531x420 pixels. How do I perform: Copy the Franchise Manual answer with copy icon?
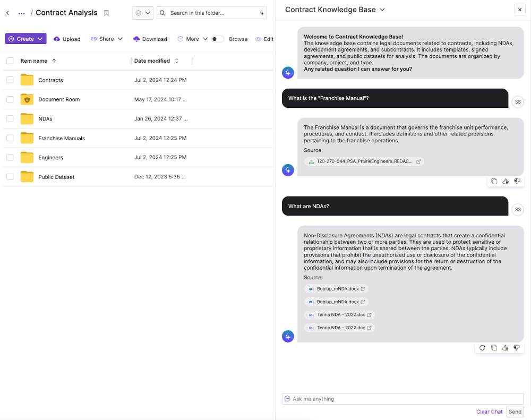tap(494, 182)
